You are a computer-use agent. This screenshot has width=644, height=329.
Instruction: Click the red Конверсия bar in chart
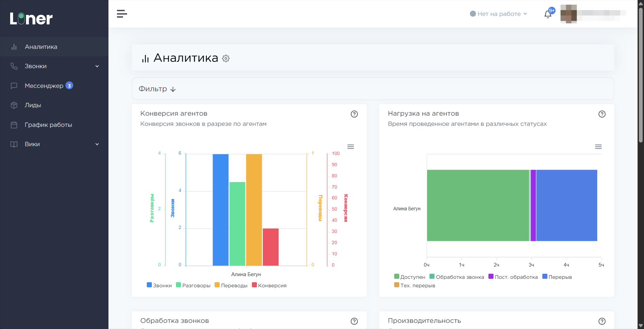tap(270, 247)
